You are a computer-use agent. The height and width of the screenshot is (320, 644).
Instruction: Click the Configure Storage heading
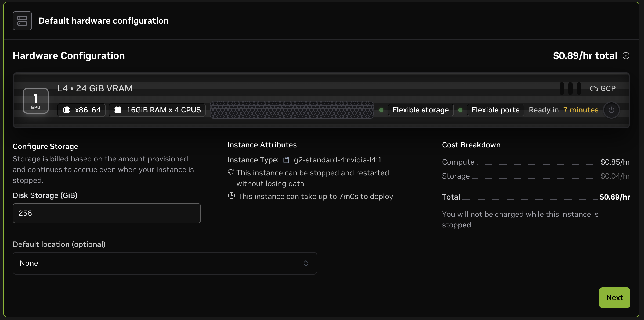click(x=45, y=147)
